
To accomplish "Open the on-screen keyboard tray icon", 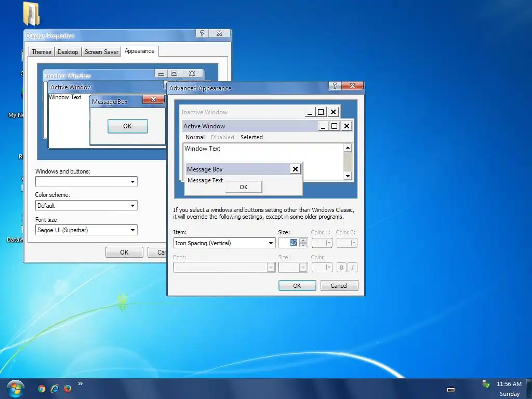I will pos(451,389).
